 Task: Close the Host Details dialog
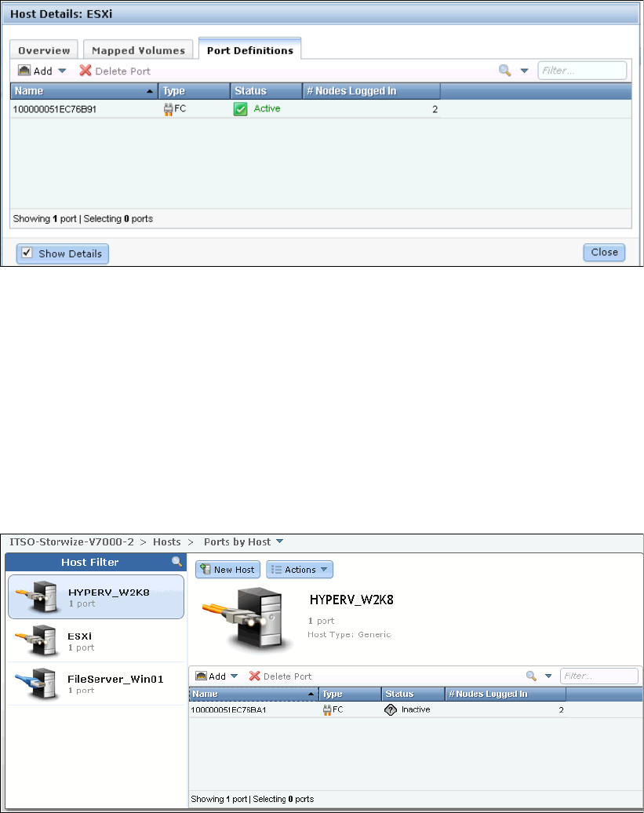[x=604, y=253]
